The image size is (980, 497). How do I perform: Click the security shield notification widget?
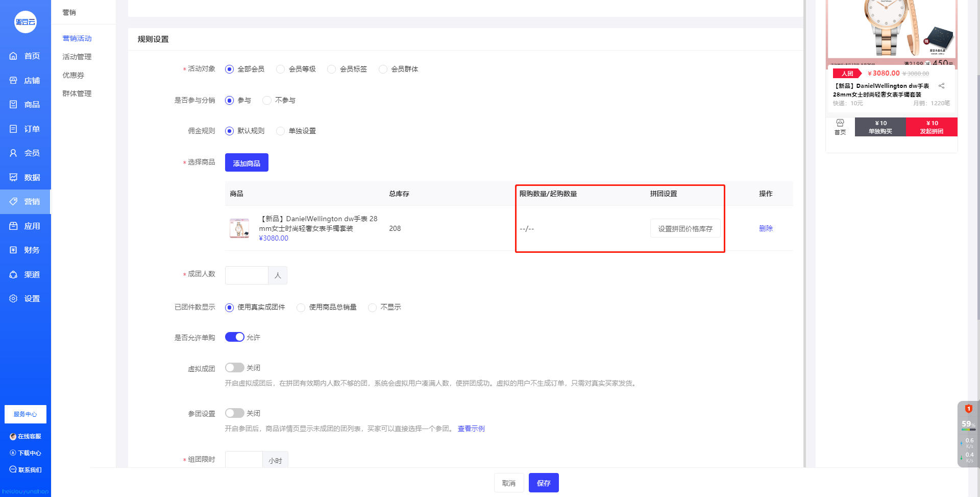968,409
